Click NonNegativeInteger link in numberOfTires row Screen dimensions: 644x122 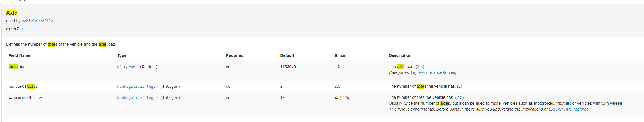137,98
